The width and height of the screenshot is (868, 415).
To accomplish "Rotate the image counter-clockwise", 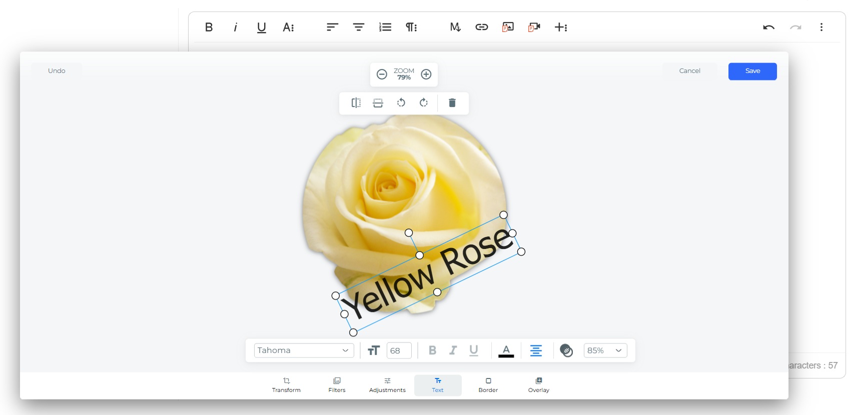I will point(401,103).
